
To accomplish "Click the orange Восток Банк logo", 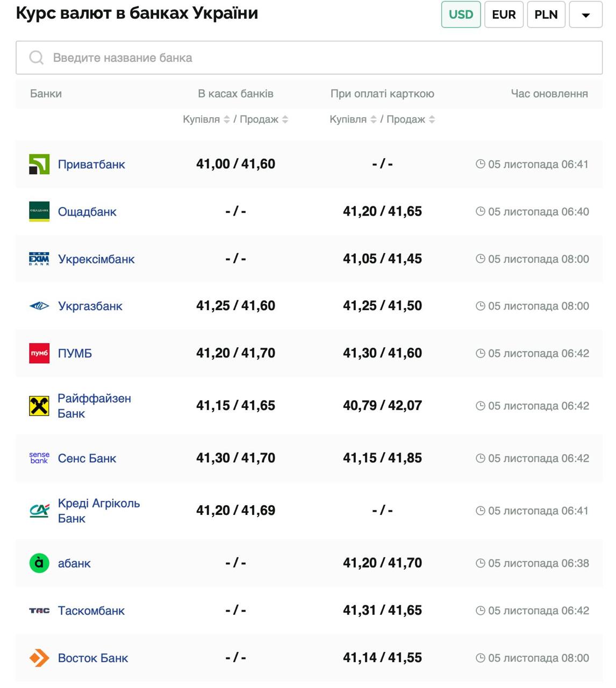I will 39,658.
